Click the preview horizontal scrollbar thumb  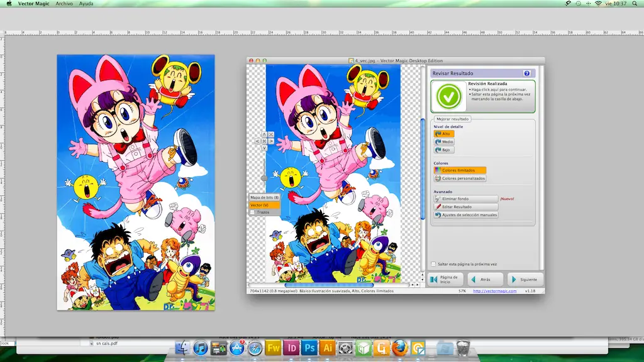(329, 285)
